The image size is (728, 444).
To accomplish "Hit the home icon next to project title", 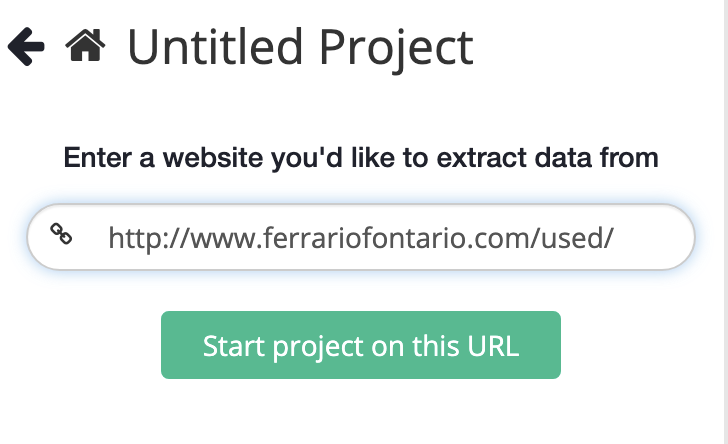I will pos(85,47).
